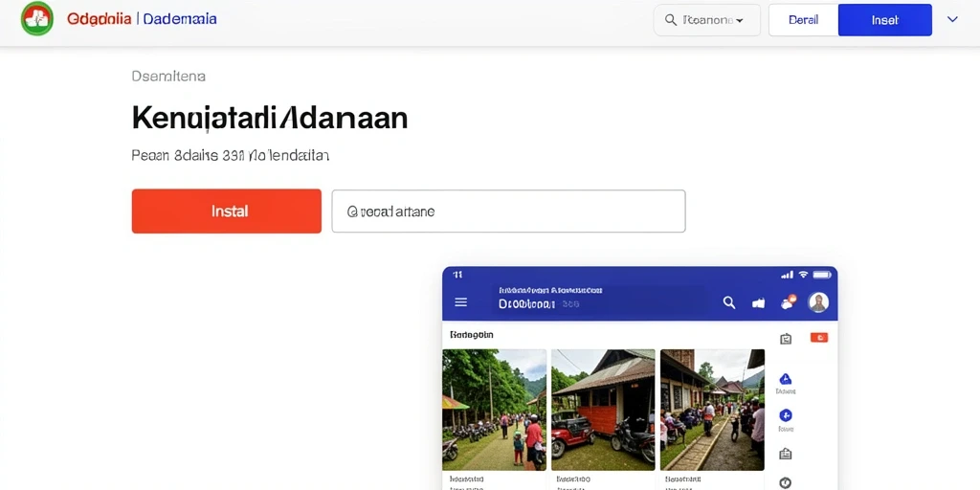This screenshot has height=490, width=980.
Task: Click the clipboard icon beside the red badge
Action: (x=786, y=339)
